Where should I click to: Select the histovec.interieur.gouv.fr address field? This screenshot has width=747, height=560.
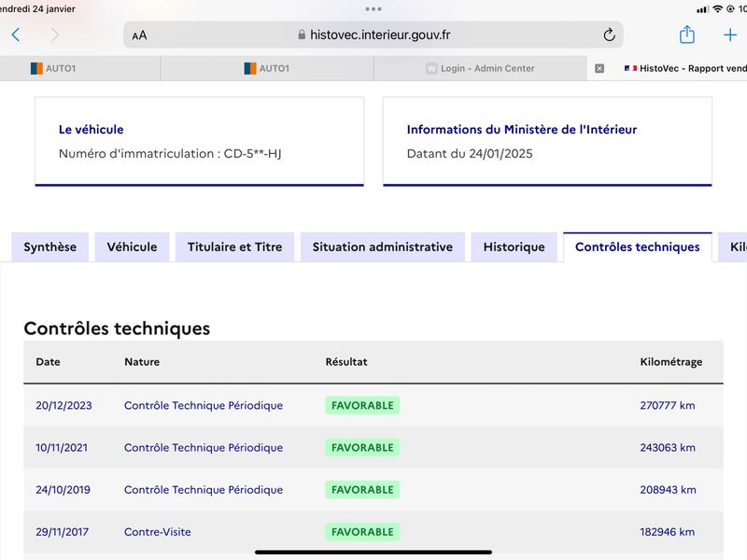(x=373, y=35)
